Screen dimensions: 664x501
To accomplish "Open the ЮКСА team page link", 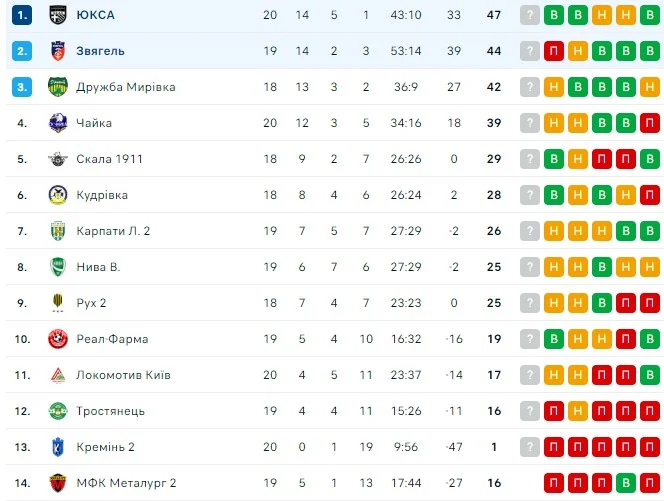I will [95, 15].
